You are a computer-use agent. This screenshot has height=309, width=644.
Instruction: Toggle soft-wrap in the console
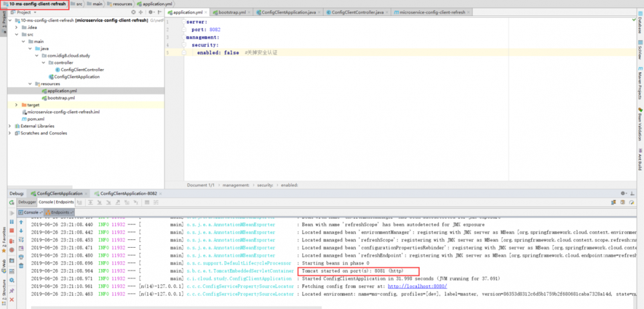(x=21, y=239)
